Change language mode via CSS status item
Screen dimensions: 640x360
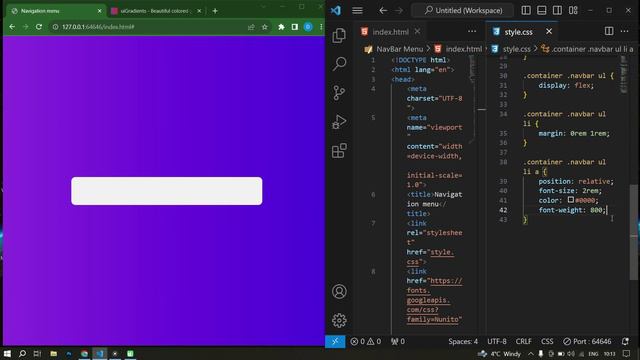point(547,341)
